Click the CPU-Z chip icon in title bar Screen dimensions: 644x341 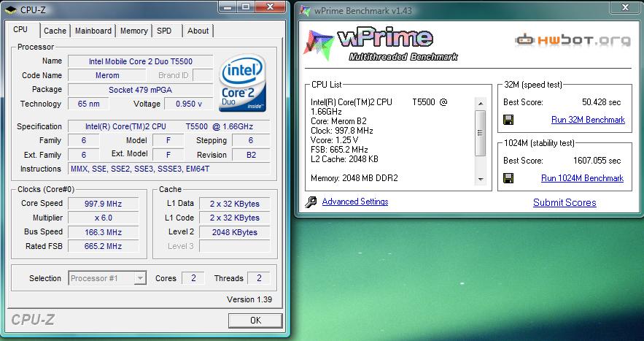tap(11, 9)
